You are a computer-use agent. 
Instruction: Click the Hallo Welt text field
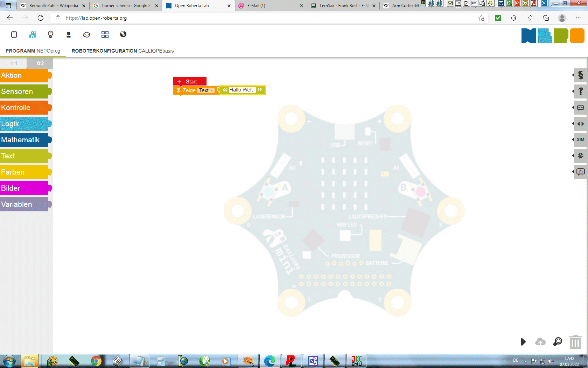tap(241, 90)
